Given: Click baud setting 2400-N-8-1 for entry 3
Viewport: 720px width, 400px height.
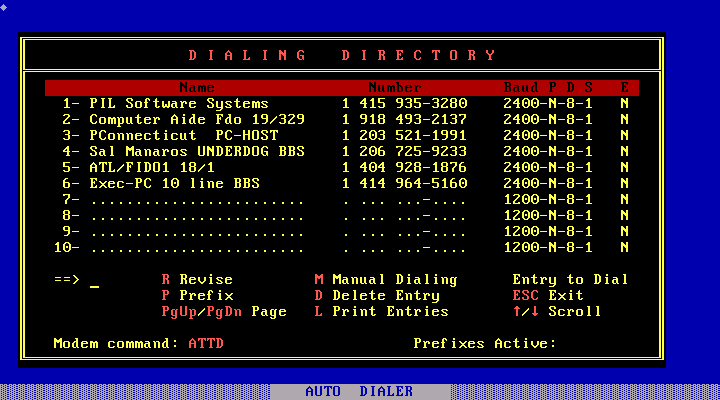Looking at the screenshot, I should (548, 135).
